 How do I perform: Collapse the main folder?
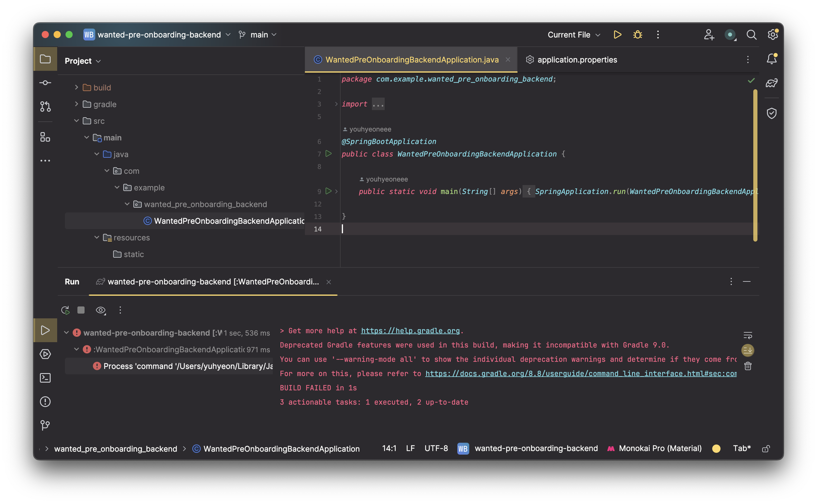86,137
